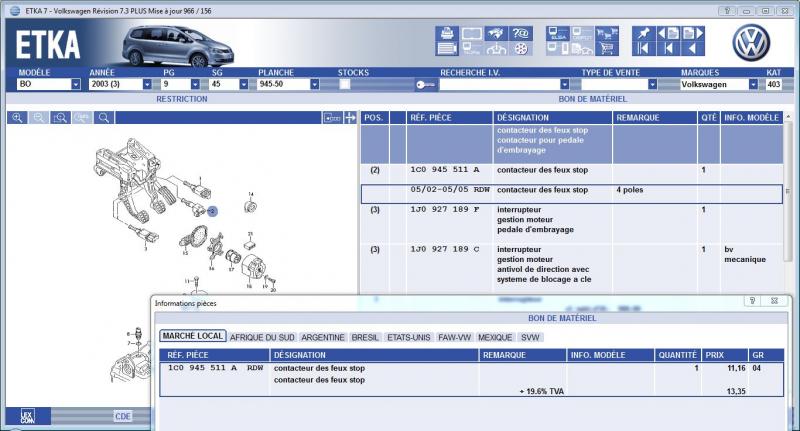
Task: Click the multiple shopping carts icon
Action: click(607, 34)
